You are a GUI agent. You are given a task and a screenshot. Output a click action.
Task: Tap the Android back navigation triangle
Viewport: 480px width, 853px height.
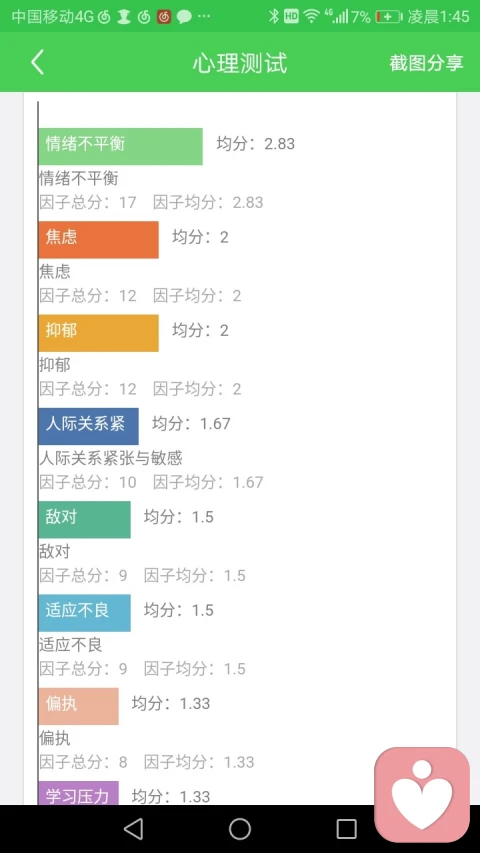(133, 829)
